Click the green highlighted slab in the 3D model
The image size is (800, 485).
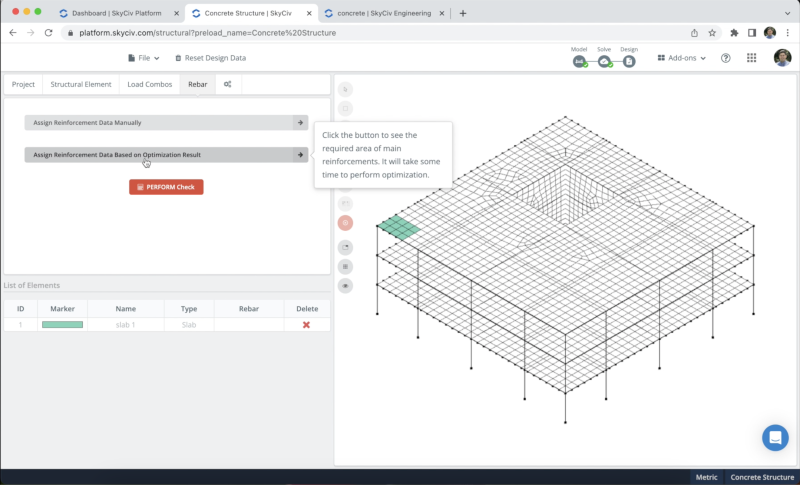pos(398,227)
